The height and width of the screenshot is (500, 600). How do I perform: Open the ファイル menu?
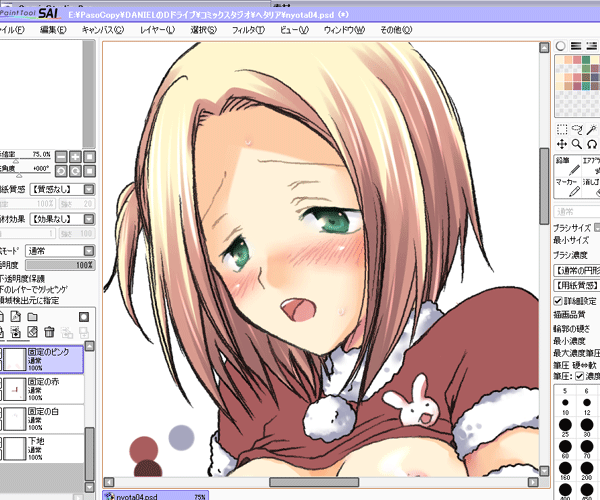coord(12,30)
